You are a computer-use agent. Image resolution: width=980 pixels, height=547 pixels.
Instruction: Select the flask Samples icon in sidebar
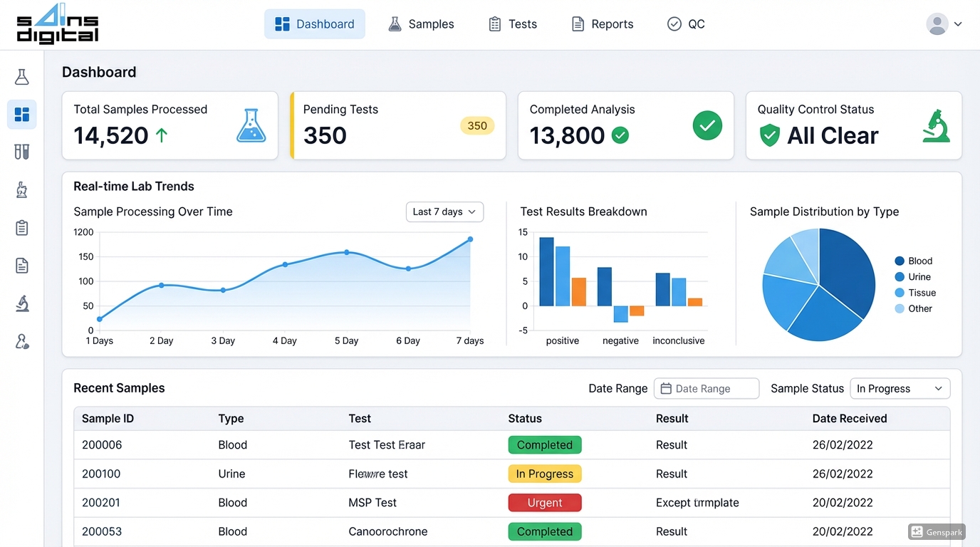click(x=21, y=76)
